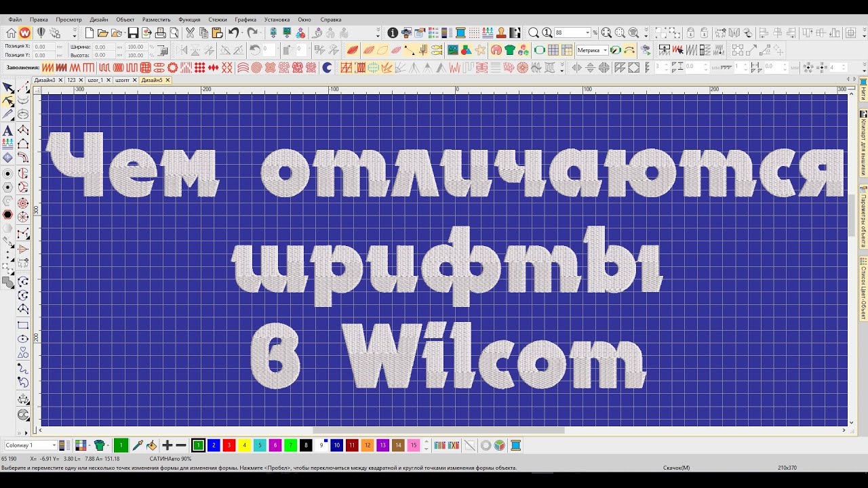Image resolution: width=868 pixels, height=488 pixels.
Task: Open design information icon
Action: point(392,33)
